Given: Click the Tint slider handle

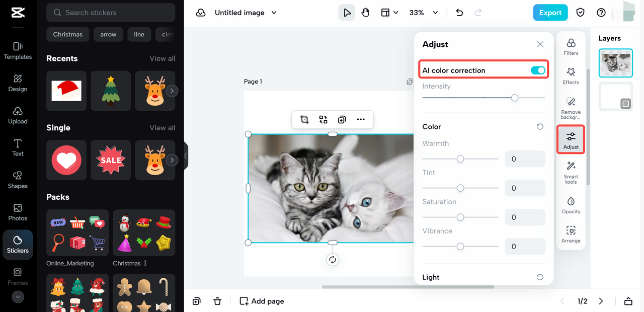Looking at the screenshot, I should 460,188.
